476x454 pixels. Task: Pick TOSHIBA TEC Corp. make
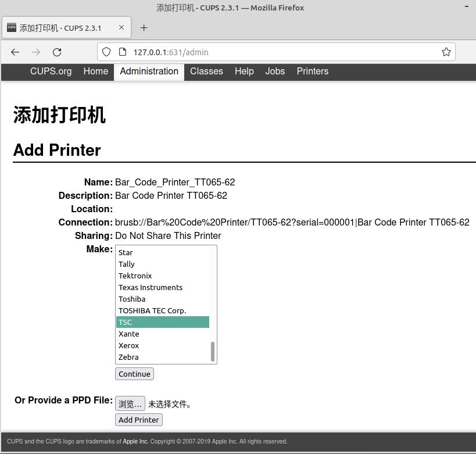pos(163,310)
